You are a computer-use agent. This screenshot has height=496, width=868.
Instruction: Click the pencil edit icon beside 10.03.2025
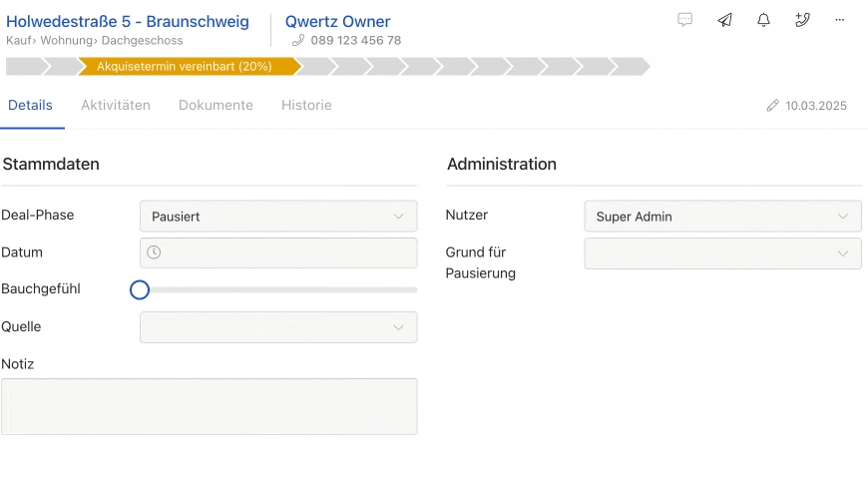(773, 105)
